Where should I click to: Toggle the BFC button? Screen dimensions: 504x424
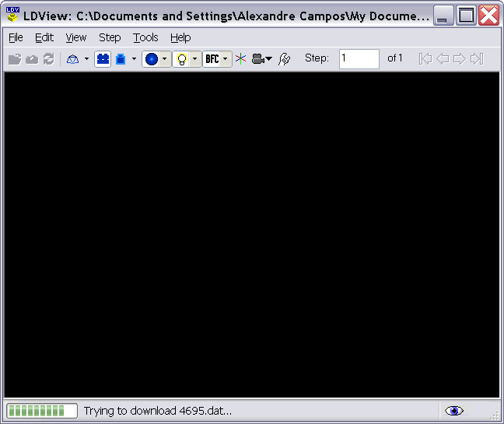[212, 59]
